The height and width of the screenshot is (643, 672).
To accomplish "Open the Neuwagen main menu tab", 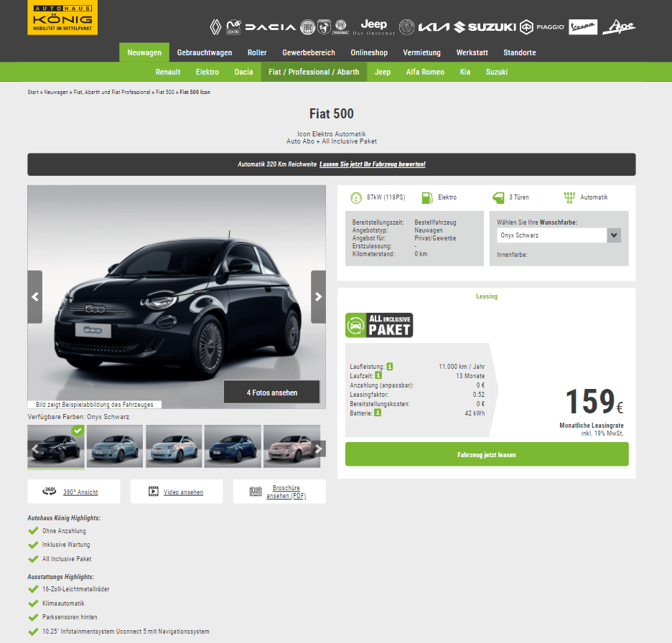I will tap(144, 52).
